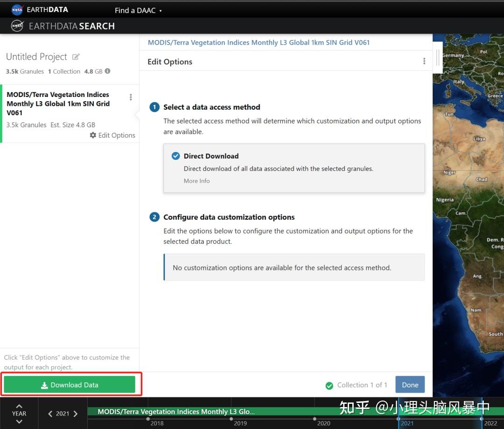Go to next year on timeline
This screenshot has width=504, height=429.
pyautogui.click(x=76, y=414)
